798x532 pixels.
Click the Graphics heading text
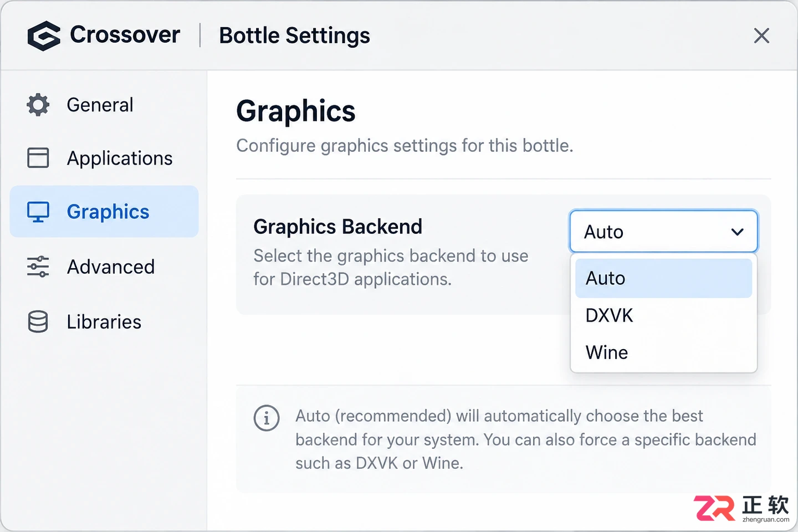click(x=296, y=111)
